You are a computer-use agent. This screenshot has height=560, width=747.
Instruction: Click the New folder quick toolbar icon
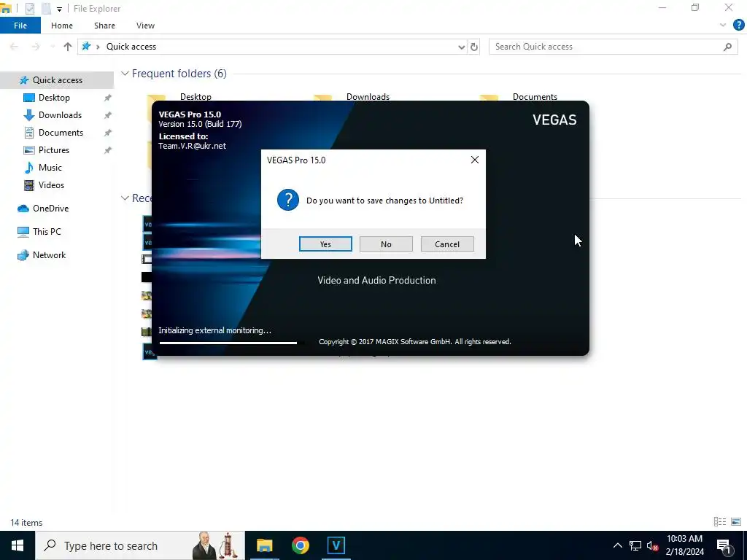(x=46, y=9)
